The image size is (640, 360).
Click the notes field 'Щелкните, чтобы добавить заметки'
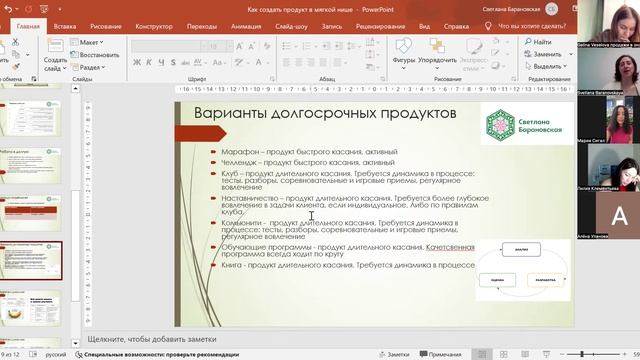coord(152,339)
